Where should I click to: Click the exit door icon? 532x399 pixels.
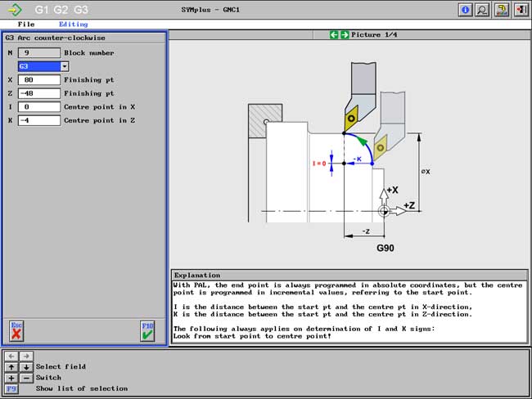pos(520,10)
